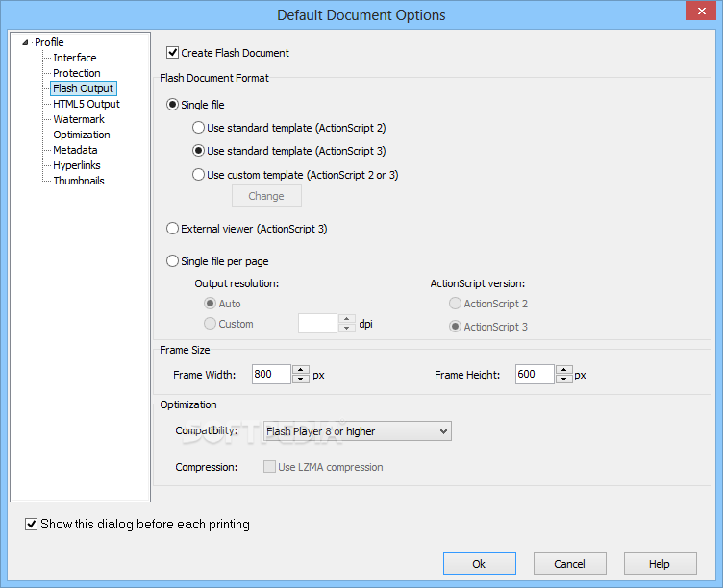
Task: Select the ActionScript 3 version radio
Action: [x=455, y=327]
